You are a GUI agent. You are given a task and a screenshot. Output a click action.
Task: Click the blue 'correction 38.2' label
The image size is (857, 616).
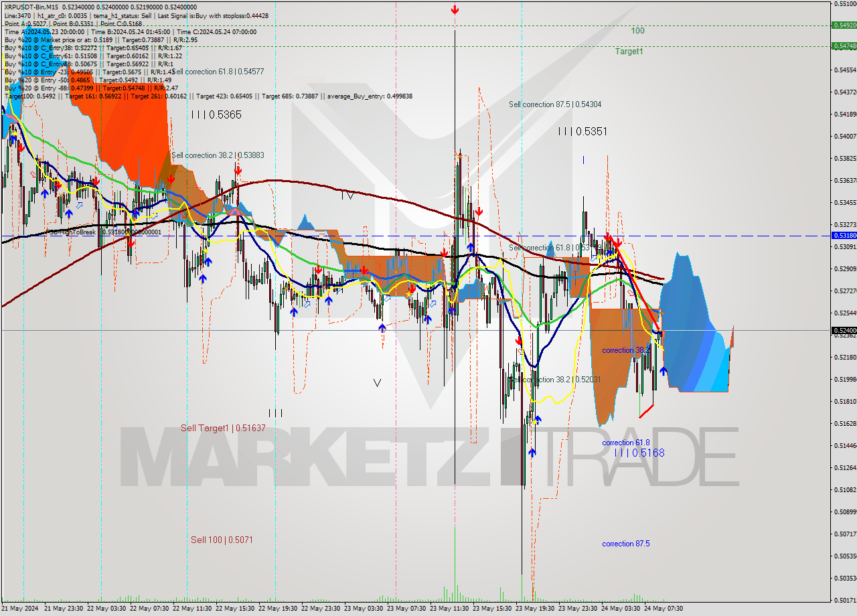pyautogui.click(x=626, y=350)
